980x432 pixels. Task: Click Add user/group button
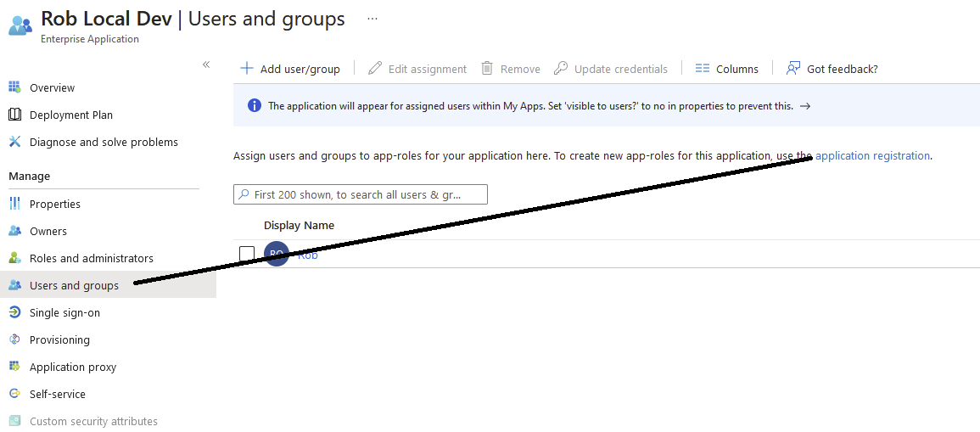click(x=291, y=69)
